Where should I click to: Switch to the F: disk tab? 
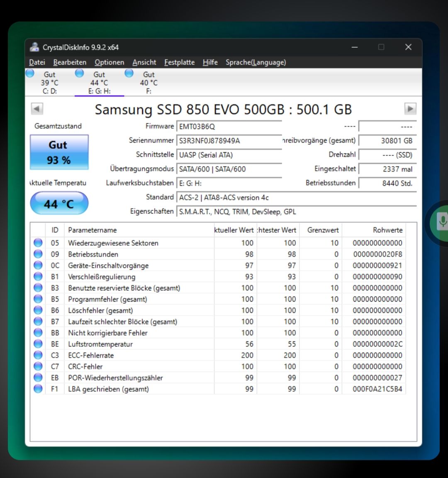(149, 82)
